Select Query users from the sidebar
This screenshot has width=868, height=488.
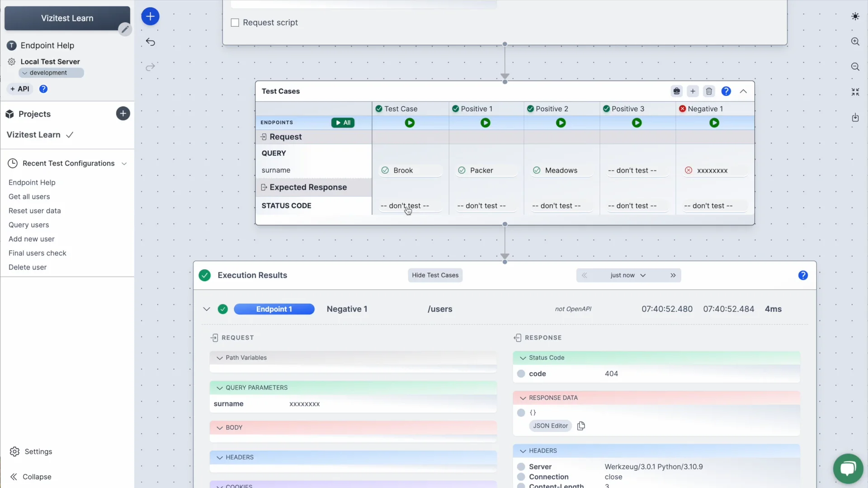click(28, 225)
